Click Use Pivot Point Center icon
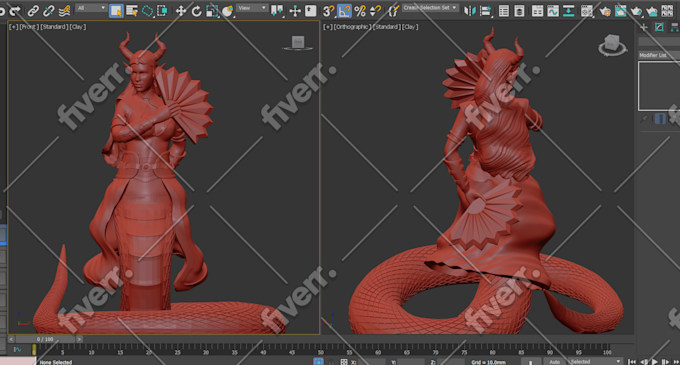The width and height of the screenshot is (680, 365). pyautogui.click(x=277, y=11)
